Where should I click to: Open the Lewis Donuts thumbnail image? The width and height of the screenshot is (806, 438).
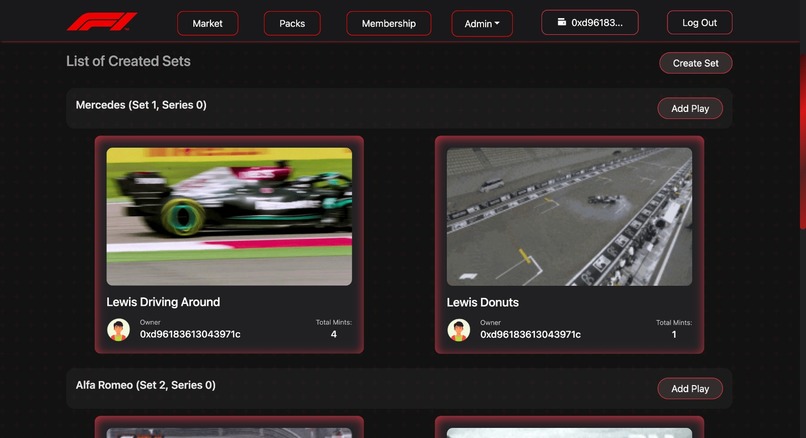569,216
